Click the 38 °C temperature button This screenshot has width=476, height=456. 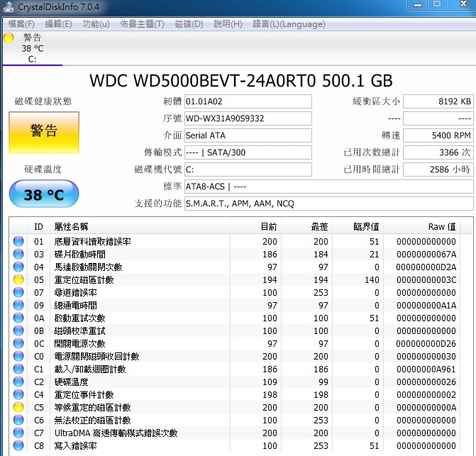(44, 194)
